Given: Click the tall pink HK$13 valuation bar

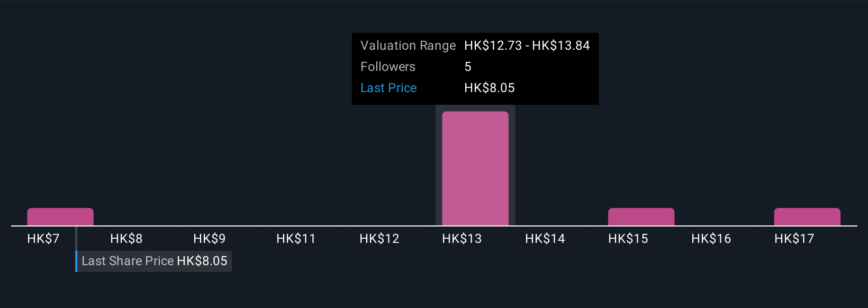Looking at the screenshot, I should (475, 168).
